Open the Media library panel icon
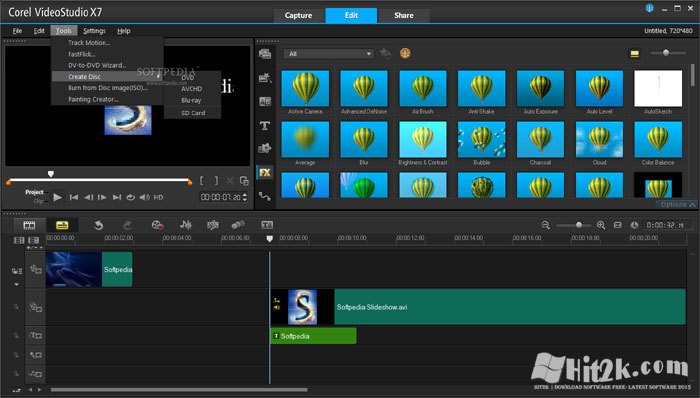This screenshot has width=700, height=398. (265, 54)
